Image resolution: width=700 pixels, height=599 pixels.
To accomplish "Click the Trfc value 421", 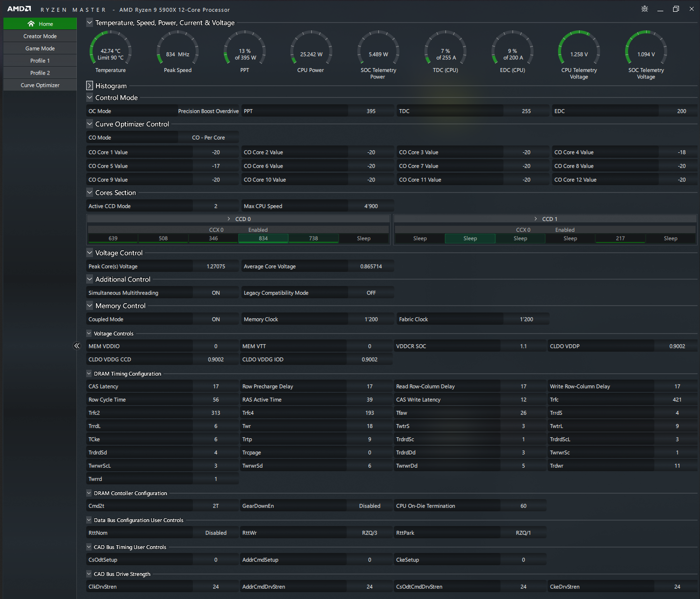I will click(x=677, y=400).
